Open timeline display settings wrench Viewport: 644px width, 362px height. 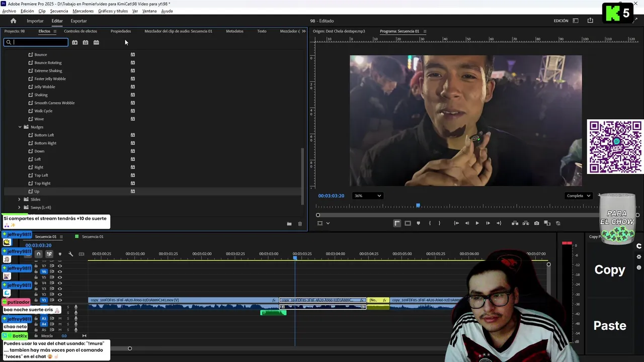coord(71,254)
